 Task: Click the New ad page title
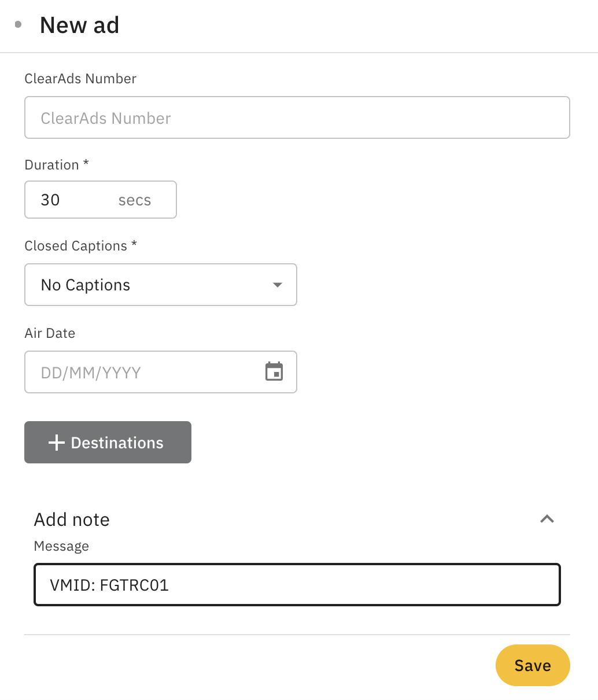(x=80, y=25)
